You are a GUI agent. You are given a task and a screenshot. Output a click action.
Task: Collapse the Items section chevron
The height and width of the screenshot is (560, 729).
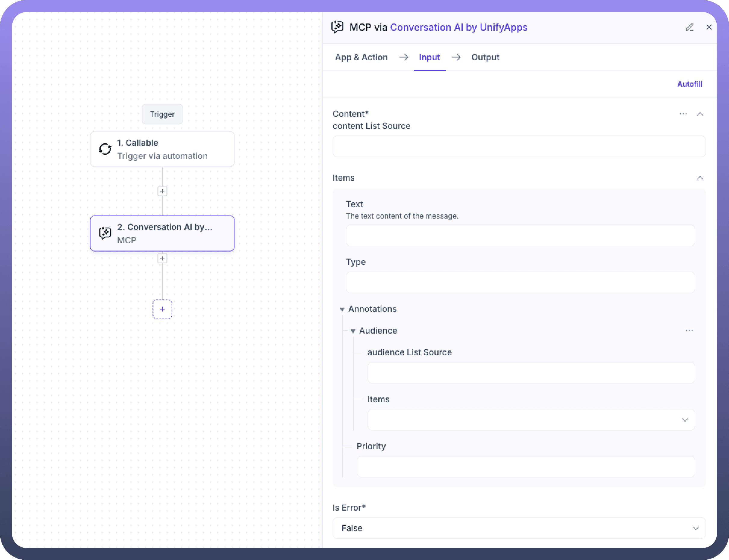click(700, 178)
